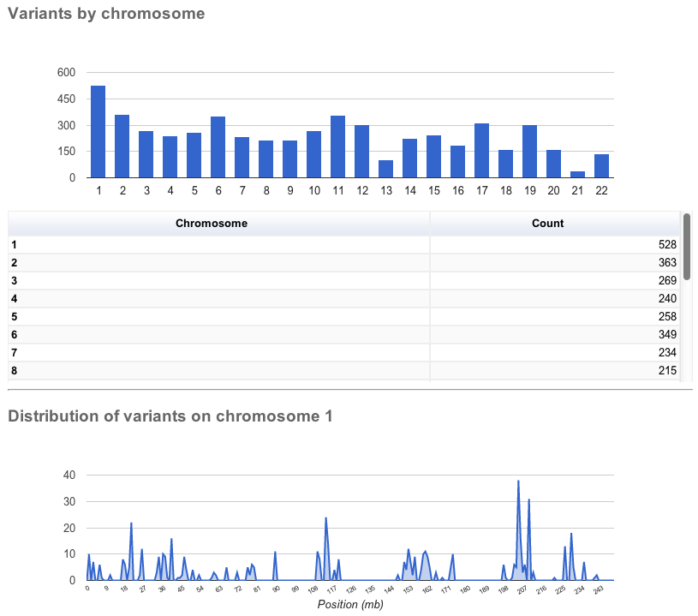The image size is (698, 616).
Task: Click the chromosome 19 bar
Action: [529, 152]
